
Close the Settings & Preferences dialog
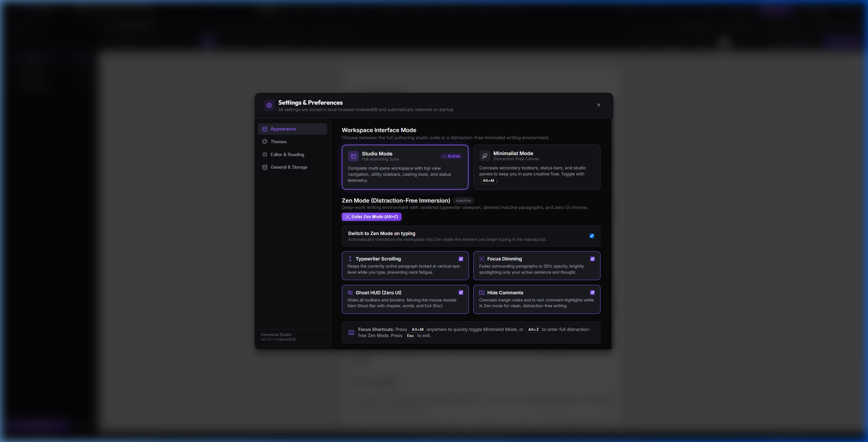pyautogui.click(x=599, y=105)
